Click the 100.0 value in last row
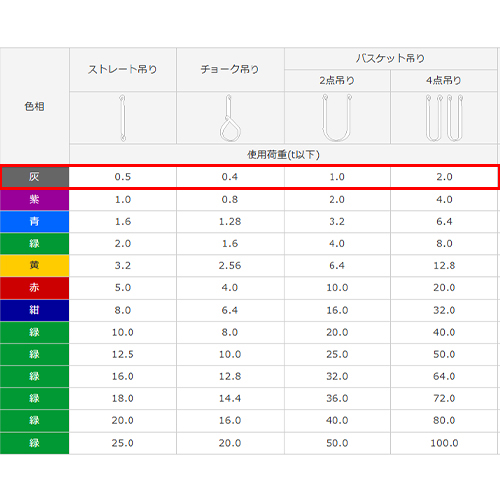 coord(444,443)
